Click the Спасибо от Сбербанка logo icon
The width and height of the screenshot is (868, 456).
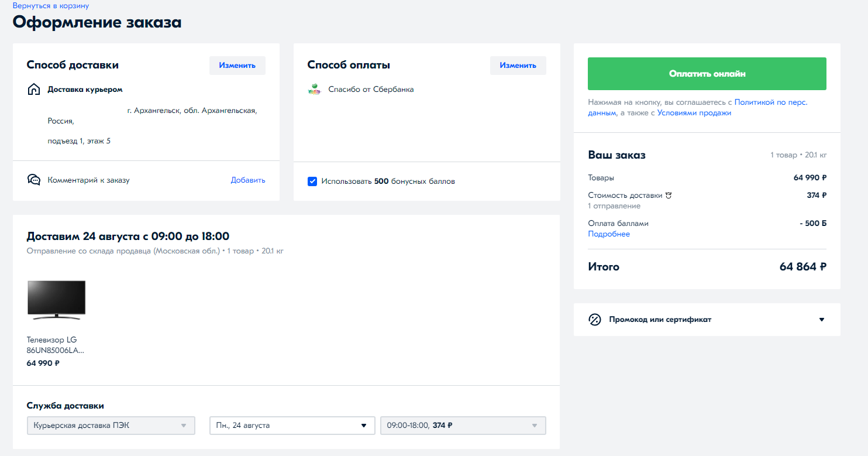point(315,90)
